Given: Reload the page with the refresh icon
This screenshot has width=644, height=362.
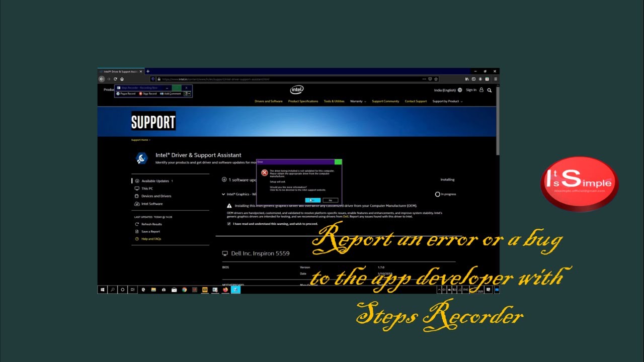Looking at the screenshot, I should (x=115, y=79).
